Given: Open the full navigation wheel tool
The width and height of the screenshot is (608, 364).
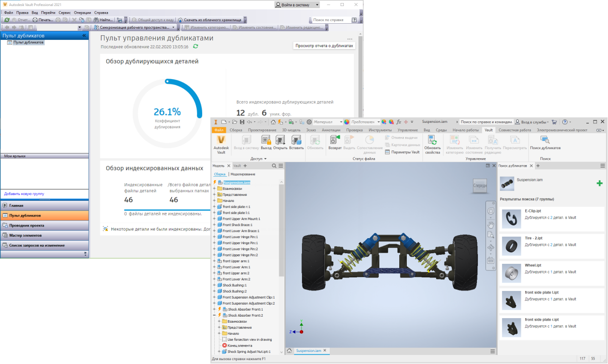Looking at the screenshot, I should pyautogui.click(x=491, y=210).
